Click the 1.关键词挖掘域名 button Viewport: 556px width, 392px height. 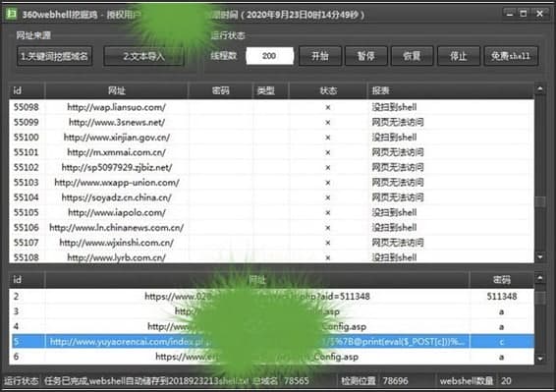[54, 56]
